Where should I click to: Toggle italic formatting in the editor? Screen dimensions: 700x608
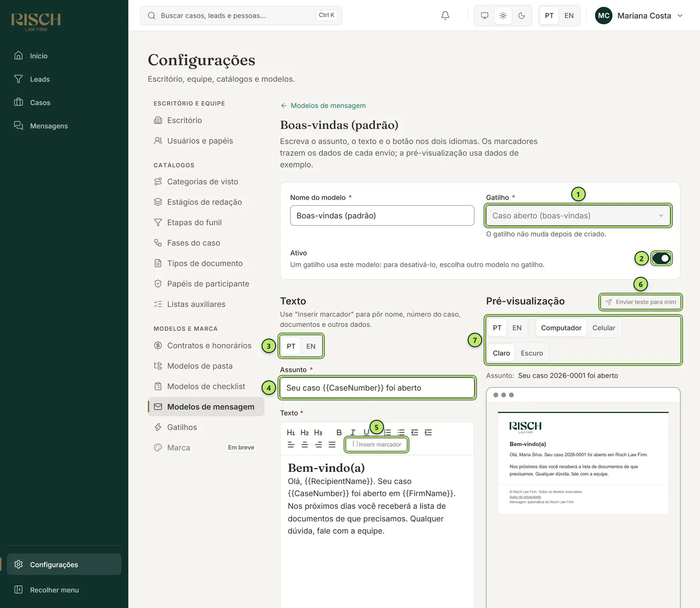pos(353,432)
